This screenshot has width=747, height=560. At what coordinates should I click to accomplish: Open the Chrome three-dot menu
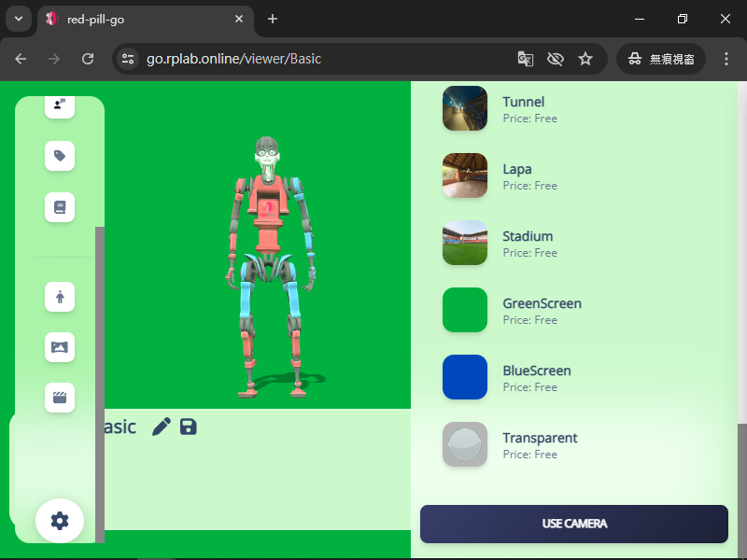(x=726, y=59)
